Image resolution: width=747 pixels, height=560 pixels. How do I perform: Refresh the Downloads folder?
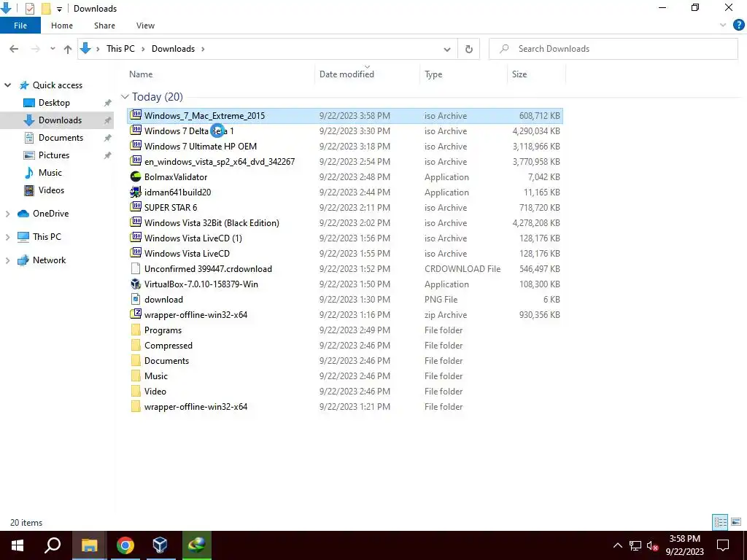click(469, 49)
